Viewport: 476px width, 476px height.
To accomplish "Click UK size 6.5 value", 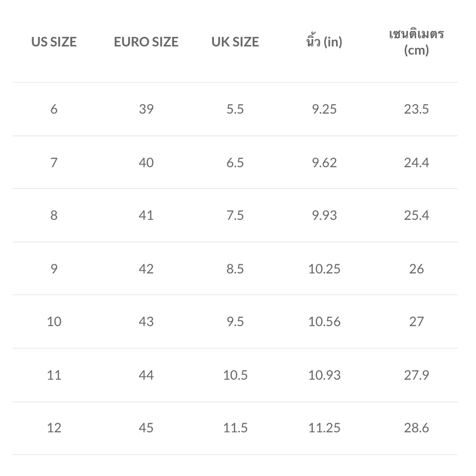I will (235, 163).
